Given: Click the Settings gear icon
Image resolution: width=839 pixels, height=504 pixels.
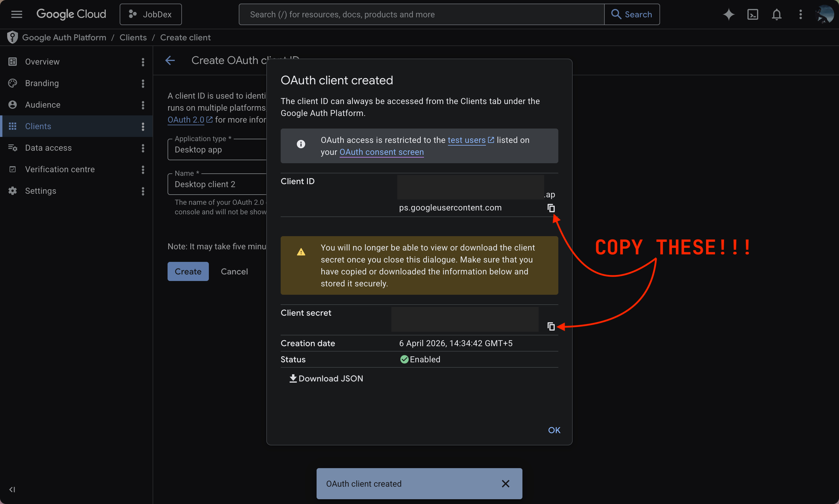Looking at the screenshot, I should click(13, 191).
